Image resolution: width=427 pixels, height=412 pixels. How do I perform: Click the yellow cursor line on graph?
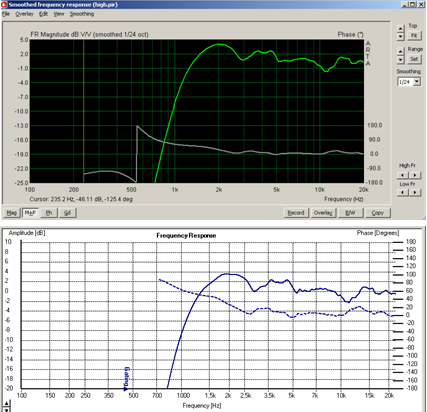click(83, 111)
